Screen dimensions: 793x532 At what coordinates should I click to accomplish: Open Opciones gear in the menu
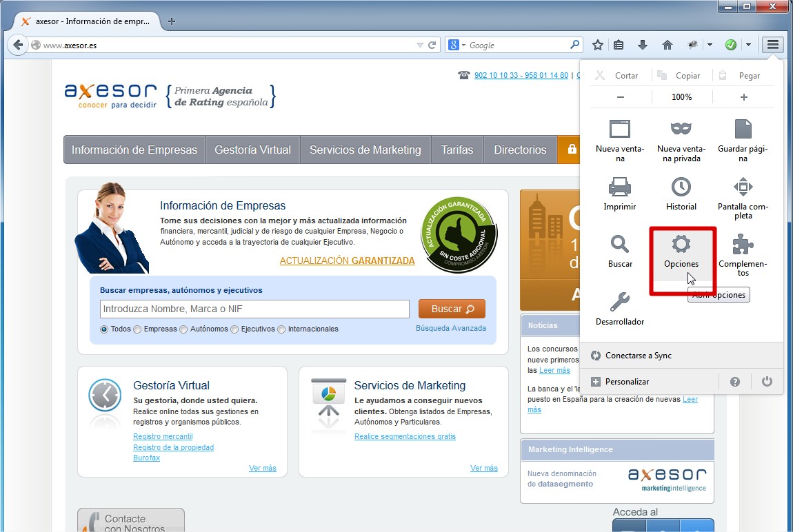pyautogui.click(x=681, y=252)
